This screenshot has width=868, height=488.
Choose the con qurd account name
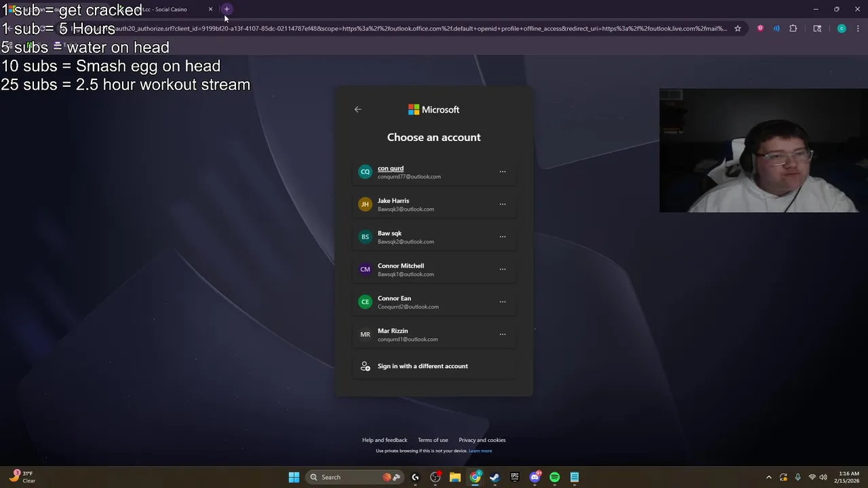pos(391,168)
